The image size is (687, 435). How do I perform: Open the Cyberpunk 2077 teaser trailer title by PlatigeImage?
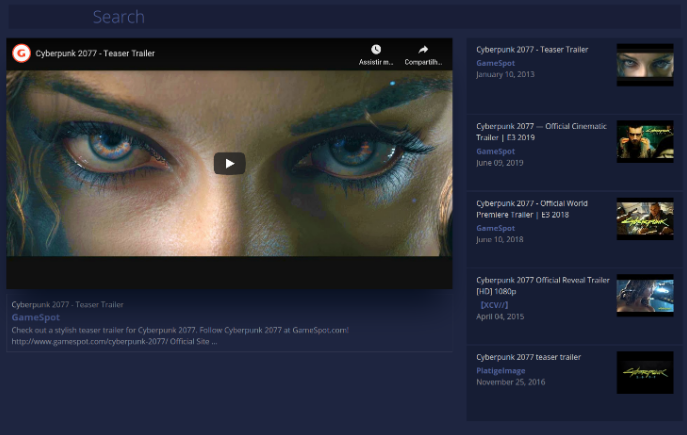[528, 357]
